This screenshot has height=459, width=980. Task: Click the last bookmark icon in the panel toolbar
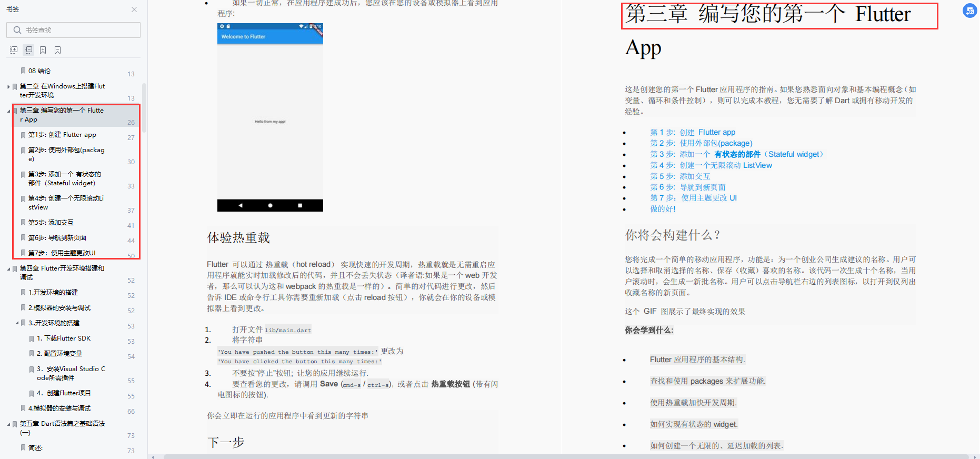pyautogui.click(x=58, y=50)
